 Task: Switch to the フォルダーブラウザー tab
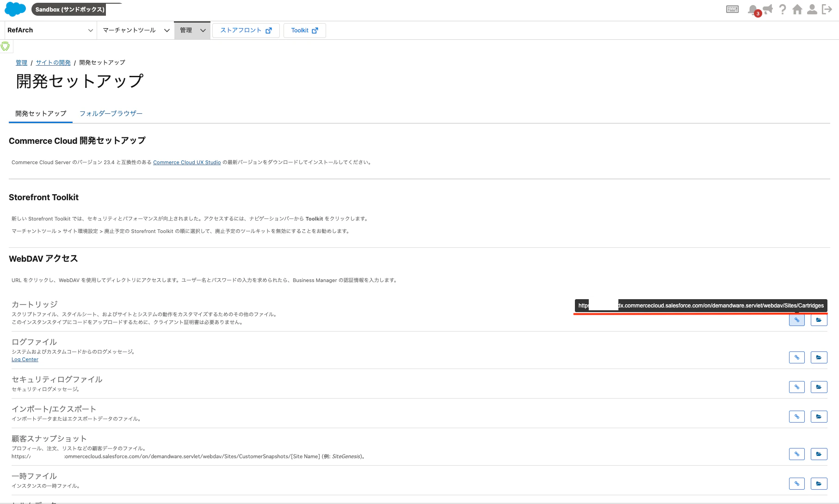point(111,114)
